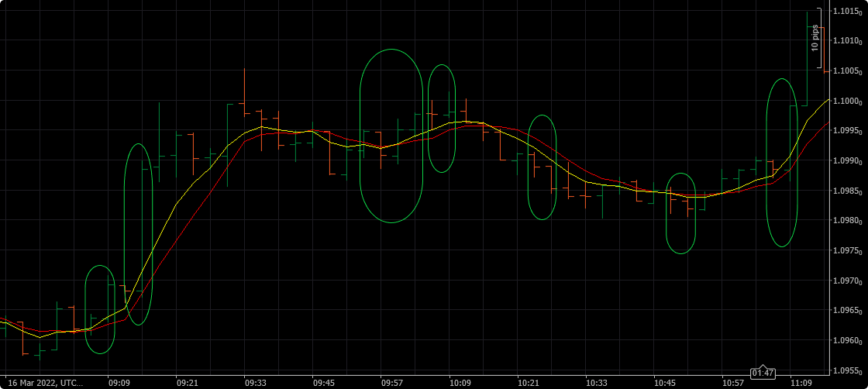Select the 10:21 time axis label

[x=528, y=382]
